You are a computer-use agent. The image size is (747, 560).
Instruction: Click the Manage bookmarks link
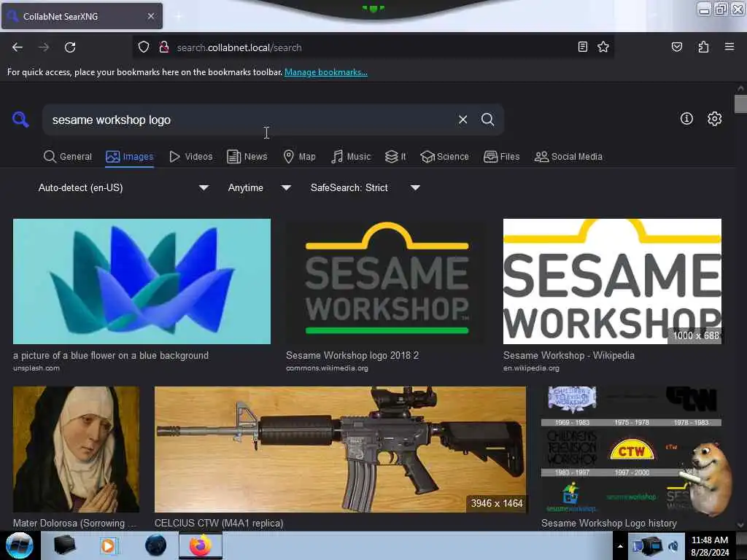pyautogui.click(x=326, y=72)
